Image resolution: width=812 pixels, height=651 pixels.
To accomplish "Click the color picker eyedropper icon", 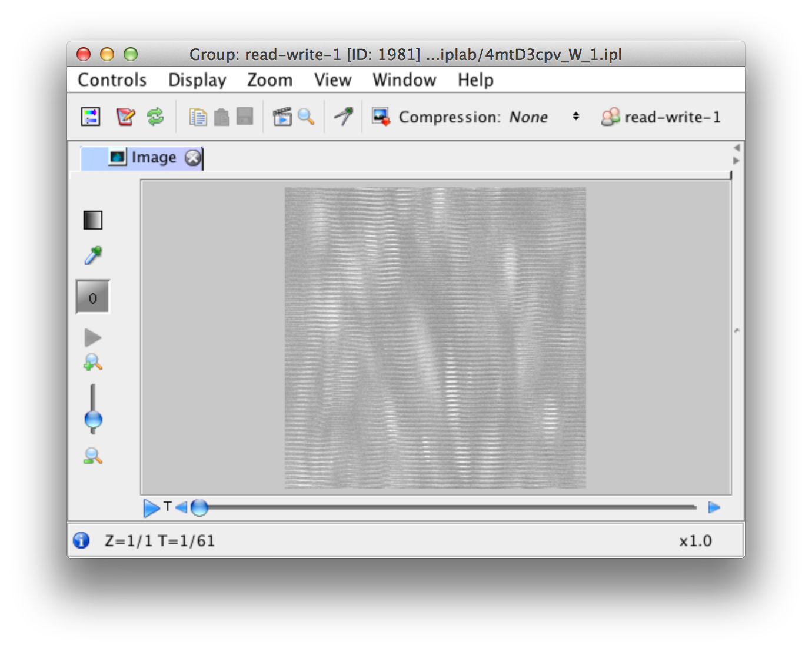I will pos(93,255).
